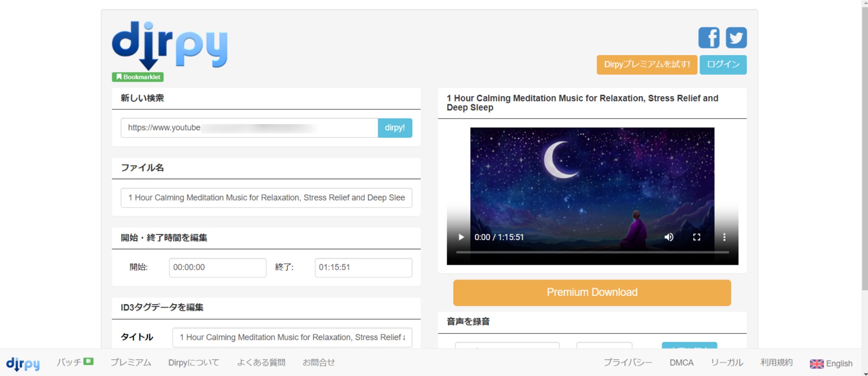The width and height of the screenshot is (868, 376).
Task: Focus the YouTube URL search field
Action: click(x=249, y=127)
